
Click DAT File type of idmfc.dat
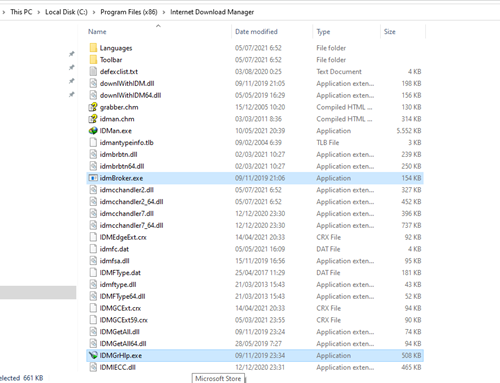pos(328,249)
